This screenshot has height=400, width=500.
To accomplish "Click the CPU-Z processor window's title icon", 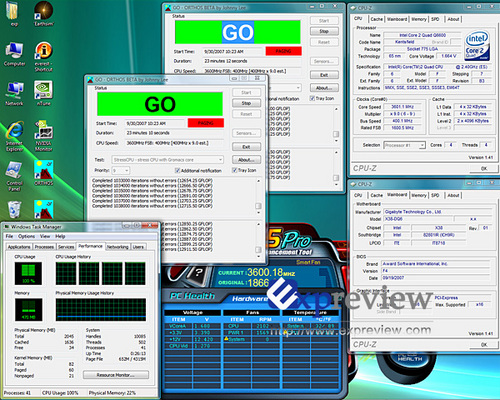I will pyautogui.click(x=353, y=8).
